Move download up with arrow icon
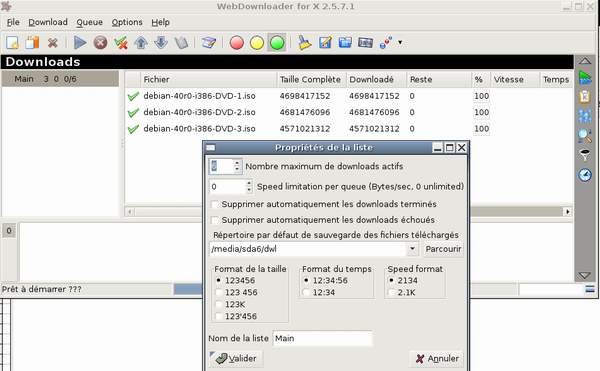 tap(141, 42)
